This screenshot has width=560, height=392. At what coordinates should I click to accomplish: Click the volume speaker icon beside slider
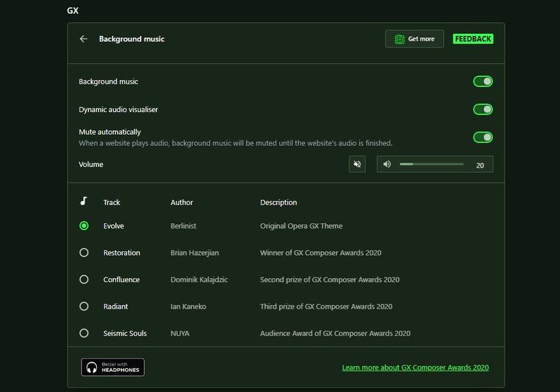tap(387, 164)
